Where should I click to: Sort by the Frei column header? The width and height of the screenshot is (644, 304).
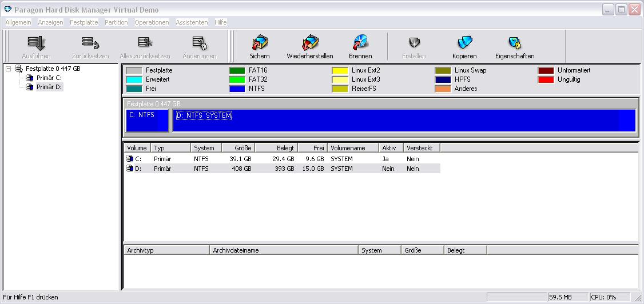point(312,147)
